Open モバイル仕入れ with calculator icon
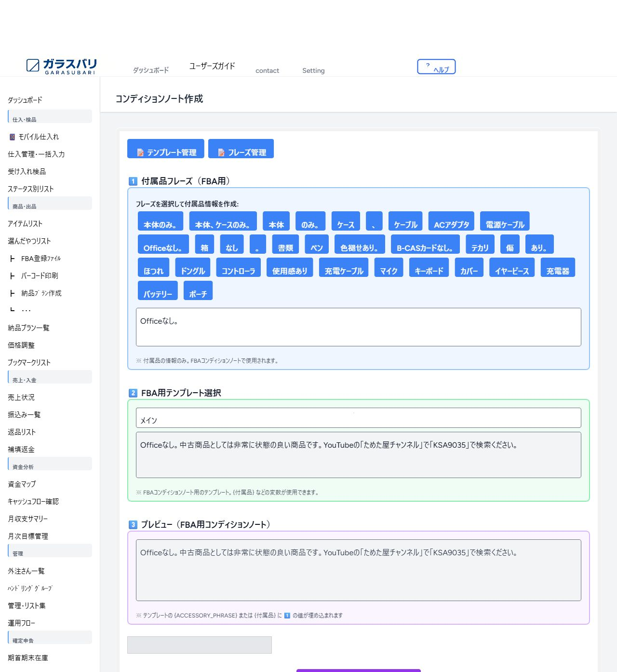 (34, 137)
